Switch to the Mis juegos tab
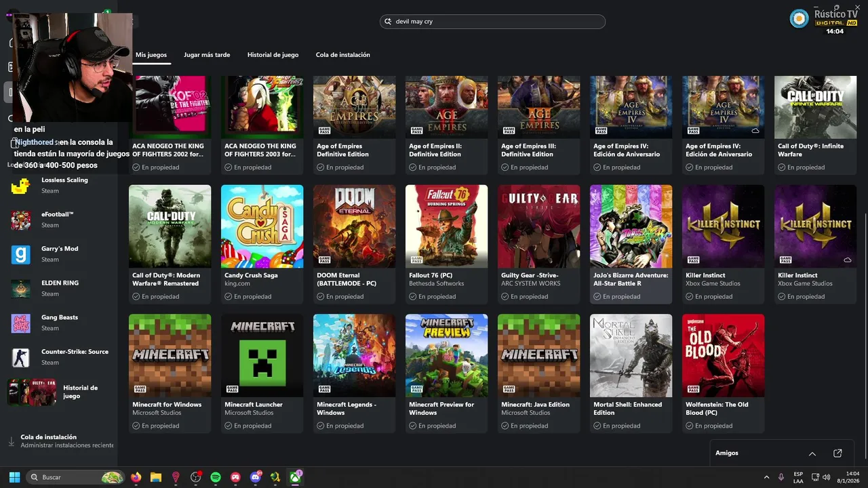 pyautogui.click(x=151, y=55)
